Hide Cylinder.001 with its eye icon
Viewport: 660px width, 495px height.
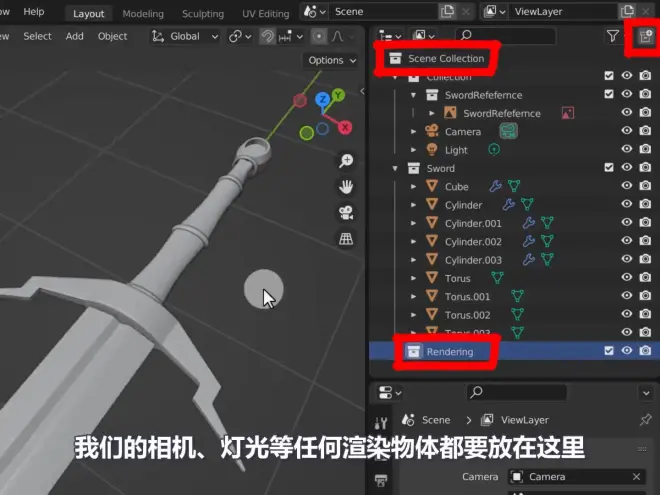[x=627, y=222]
